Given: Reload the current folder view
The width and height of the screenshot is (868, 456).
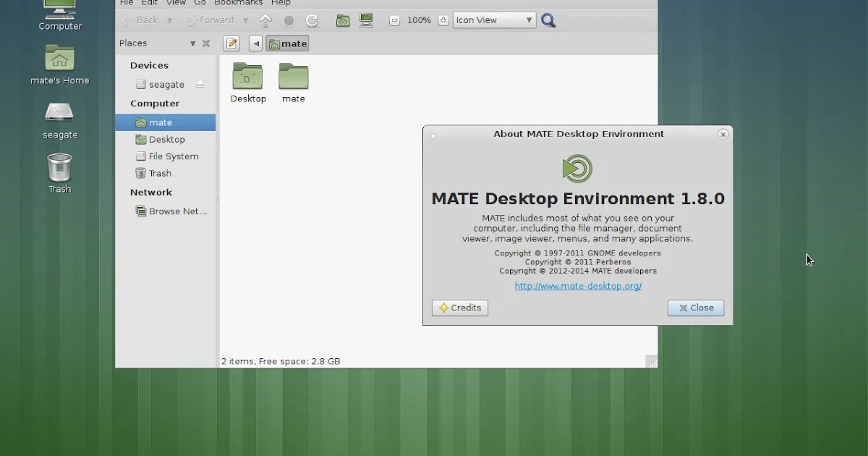Looking at the screenshot, I should (x=312, y=20).
